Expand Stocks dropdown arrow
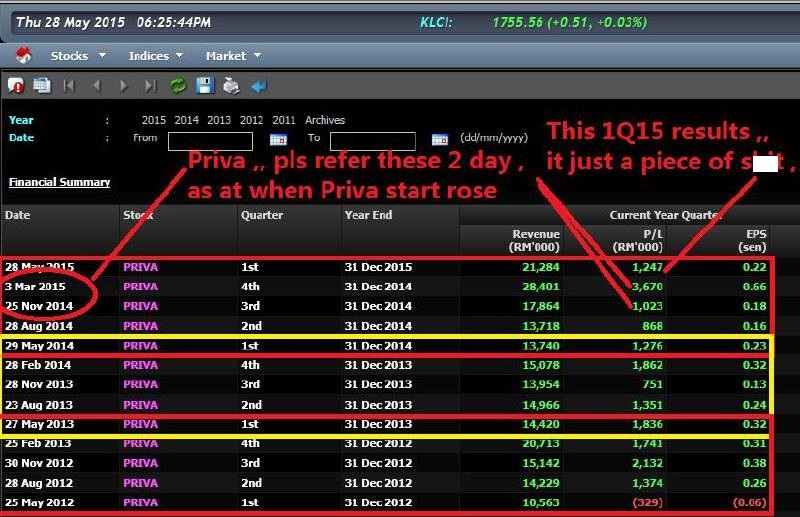The height and width of the screenshot is (517, 800). 102,55
